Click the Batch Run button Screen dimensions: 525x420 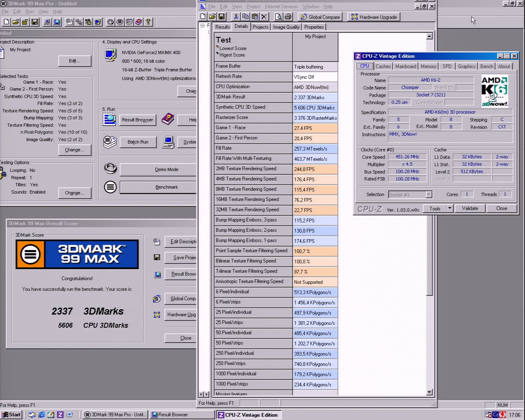pos(138,142)
